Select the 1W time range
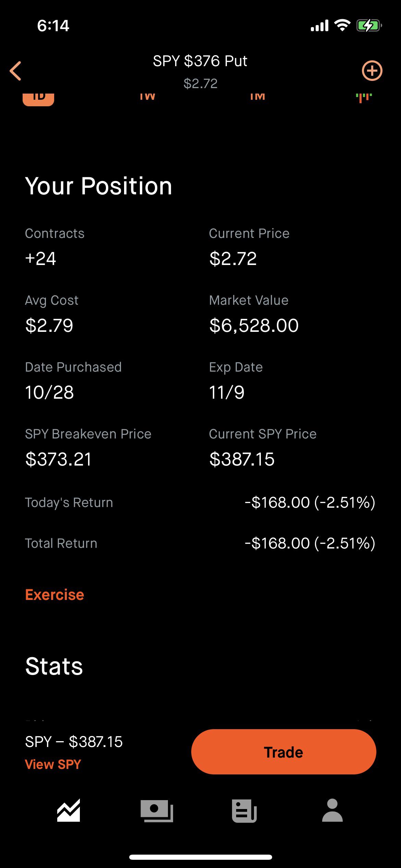The height and width of the screenshot is (868, 401). 147,97
